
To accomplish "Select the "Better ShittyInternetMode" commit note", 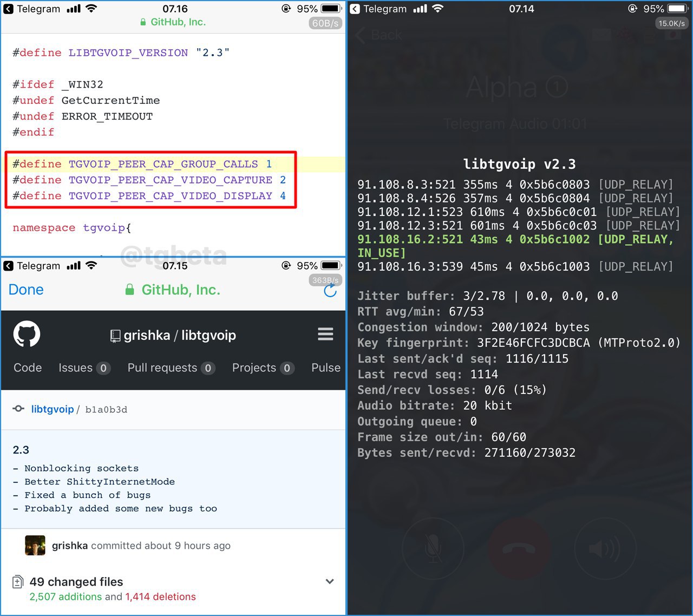I will coord(94,482).
